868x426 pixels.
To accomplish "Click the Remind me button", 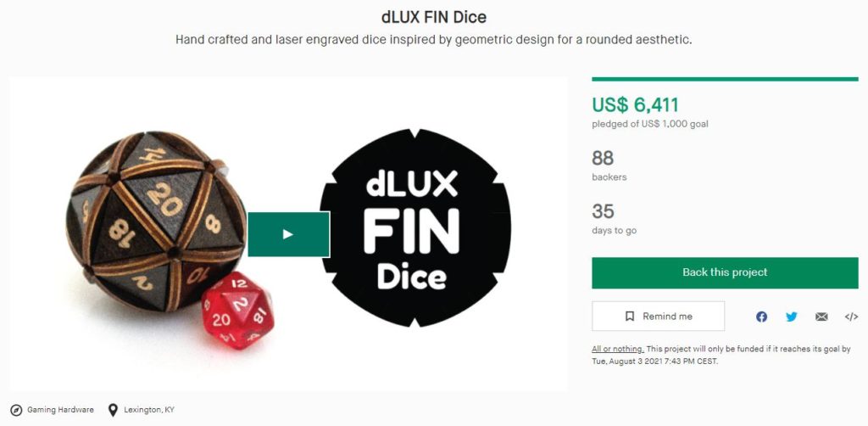I will click(x=658, y=317).
